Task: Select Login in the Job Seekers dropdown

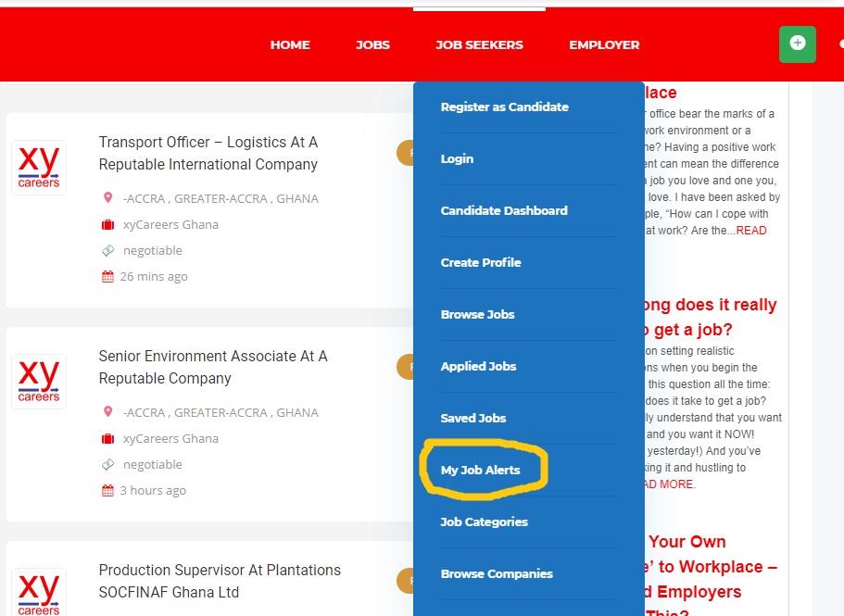Action: point(457,158)
